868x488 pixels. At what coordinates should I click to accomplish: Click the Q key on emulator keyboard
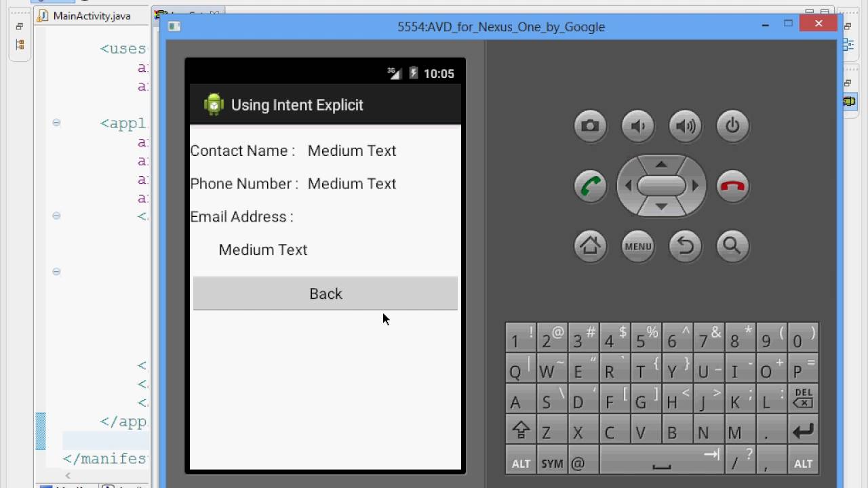tap(521, 368)
